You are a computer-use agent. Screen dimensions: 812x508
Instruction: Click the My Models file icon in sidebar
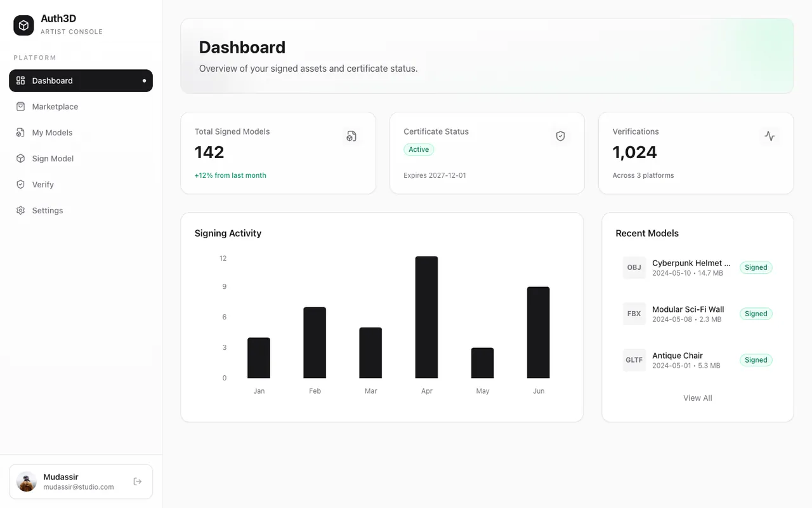(x=21, y=133)
